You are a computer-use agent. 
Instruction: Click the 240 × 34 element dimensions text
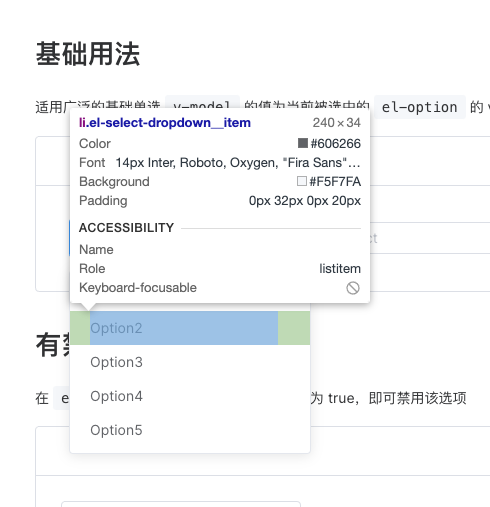click(x=336, y=123)
